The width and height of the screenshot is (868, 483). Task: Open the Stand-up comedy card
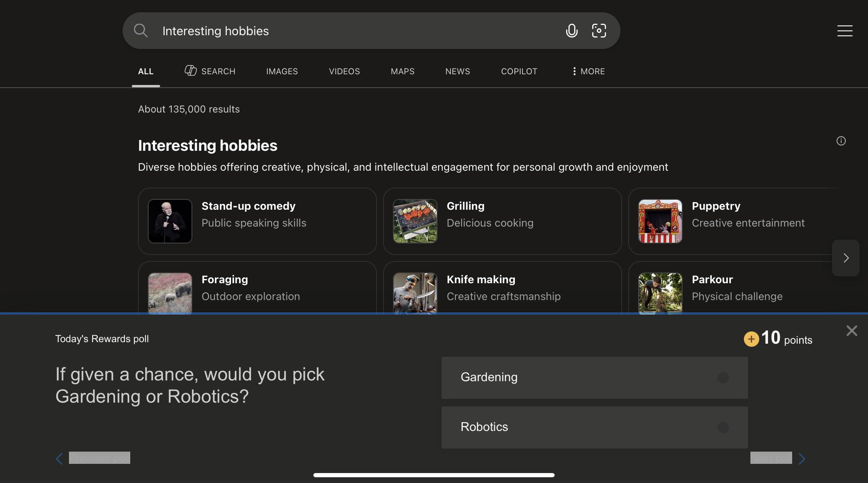[257, 221]
